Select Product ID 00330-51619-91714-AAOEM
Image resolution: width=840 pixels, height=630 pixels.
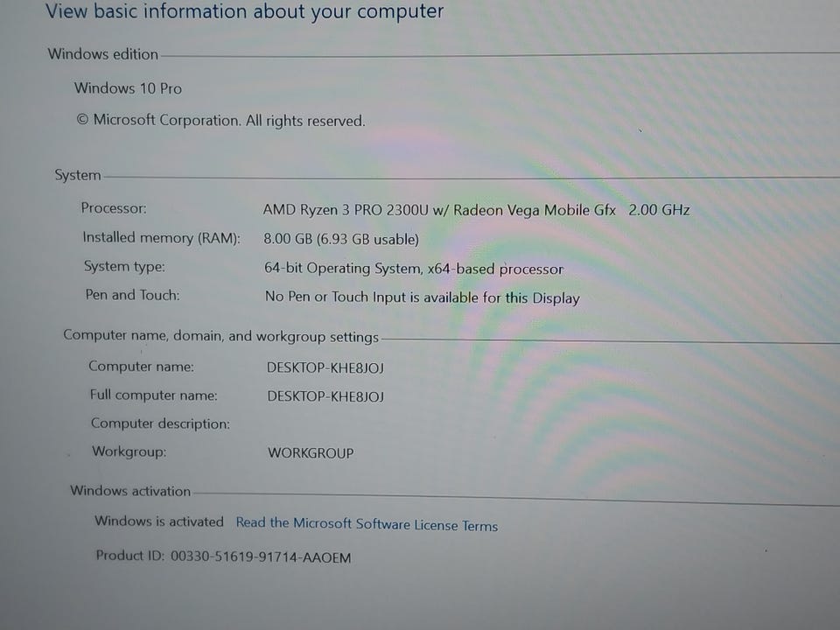pos(223,556)
